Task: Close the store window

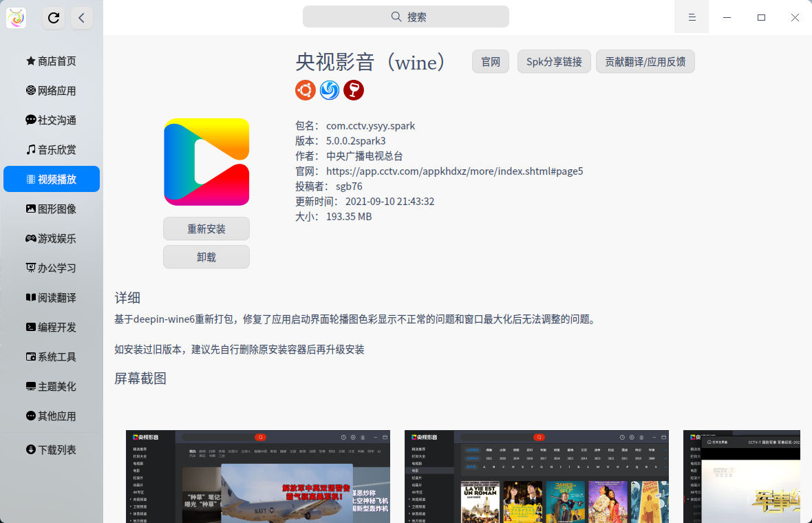Action: [795, 17]
